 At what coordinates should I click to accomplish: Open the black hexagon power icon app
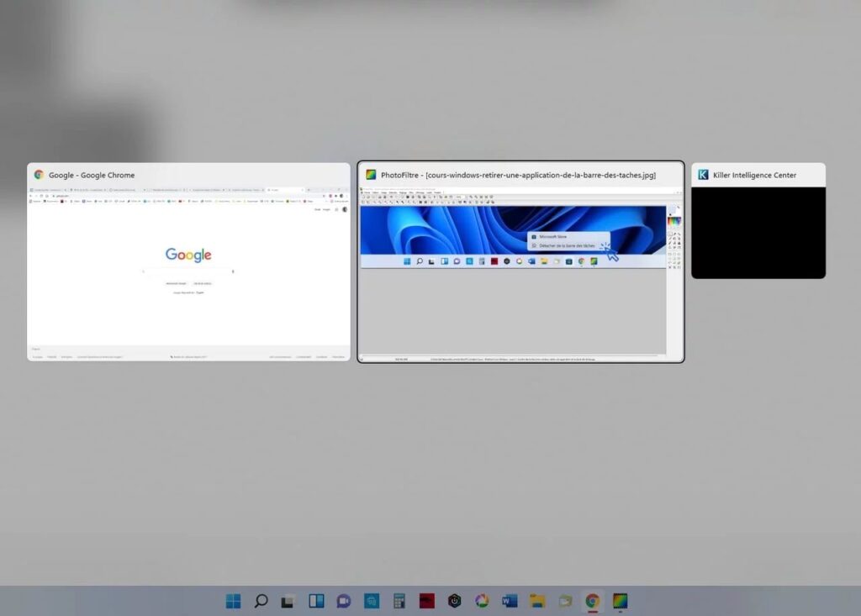(454, 601)
